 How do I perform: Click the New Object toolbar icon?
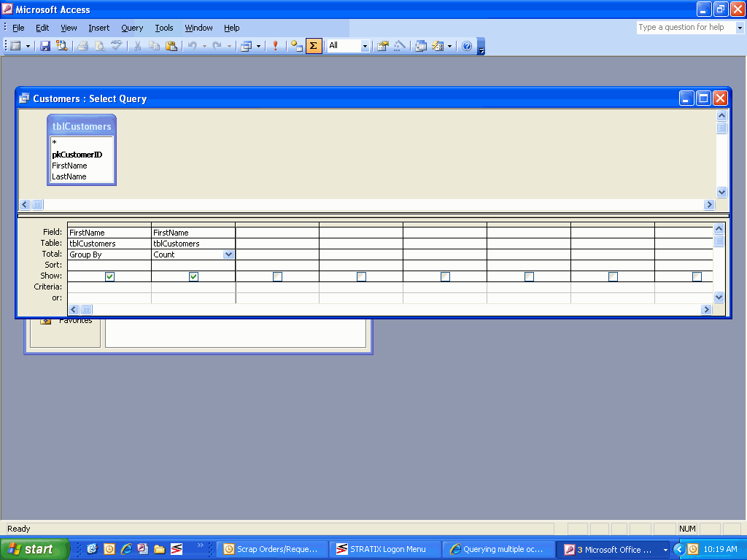[438, 46]
